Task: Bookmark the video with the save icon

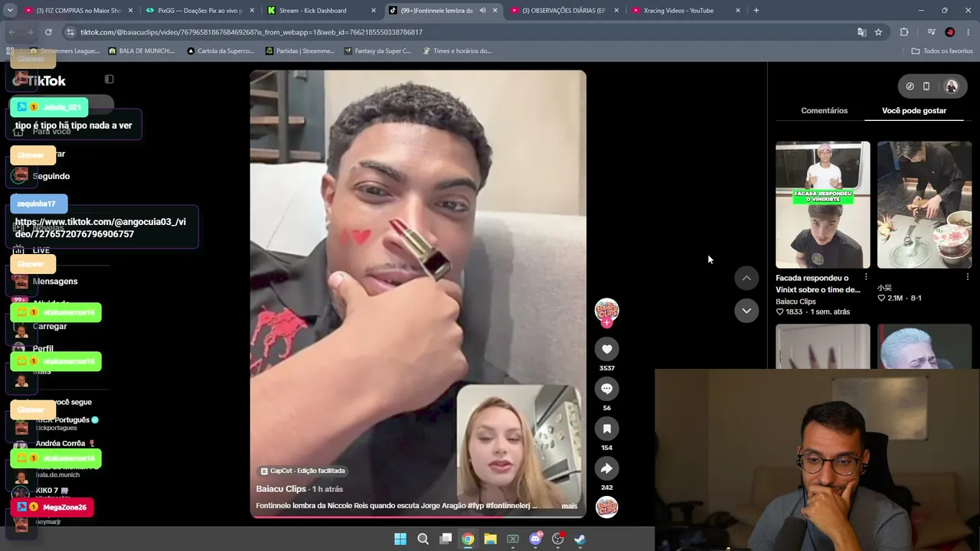Action: coord(606,429)
